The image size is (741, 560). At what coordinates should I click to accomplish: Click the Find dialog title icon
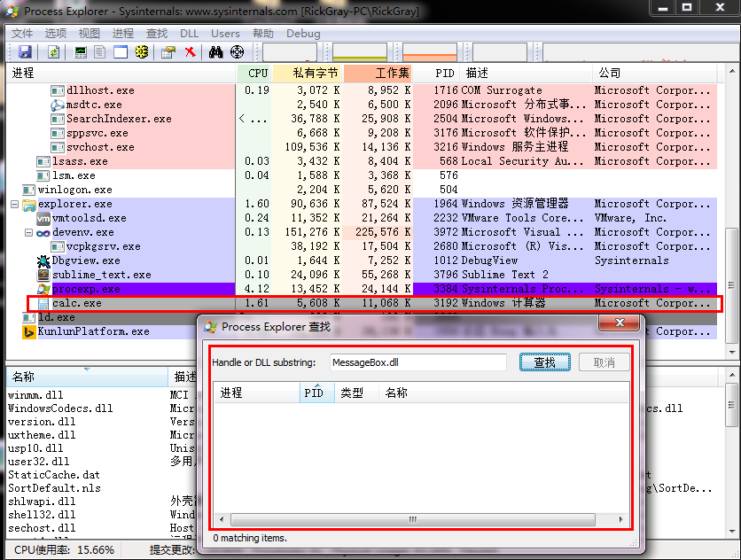tap(210, 327)
